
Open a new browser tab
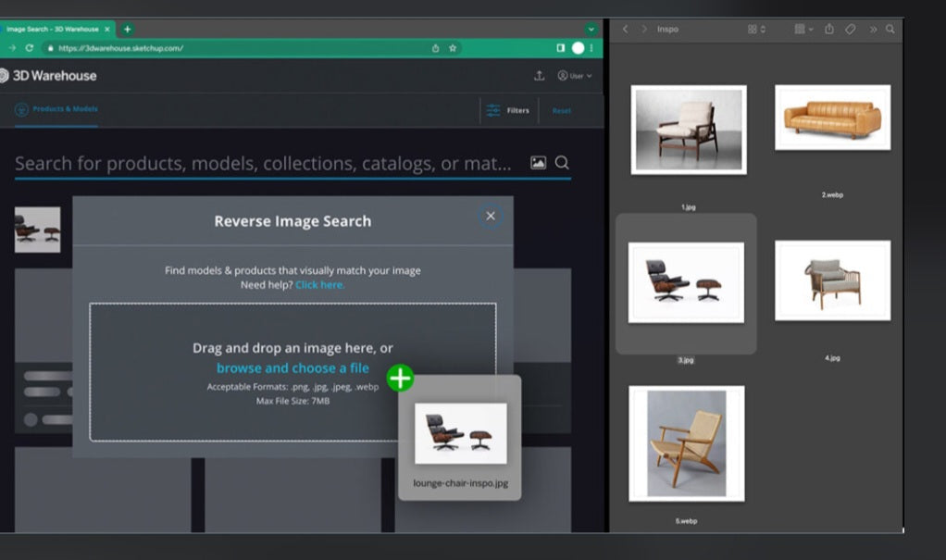128,29
